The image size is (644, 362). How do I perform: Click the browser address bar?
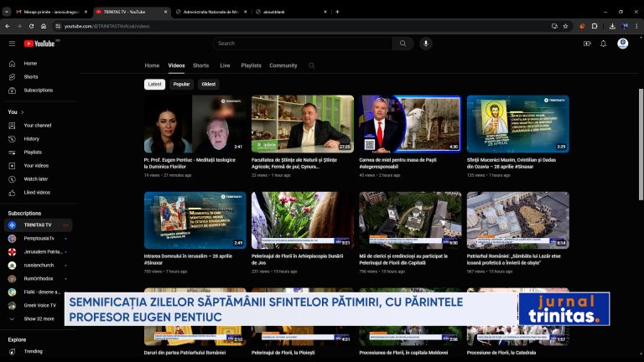pos(304,26)
